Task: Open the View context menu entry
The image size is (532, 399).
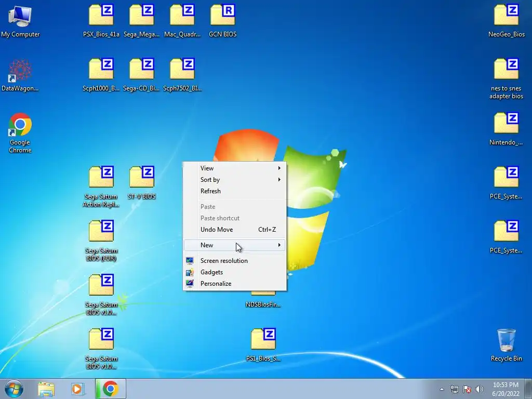Action: 234,168
